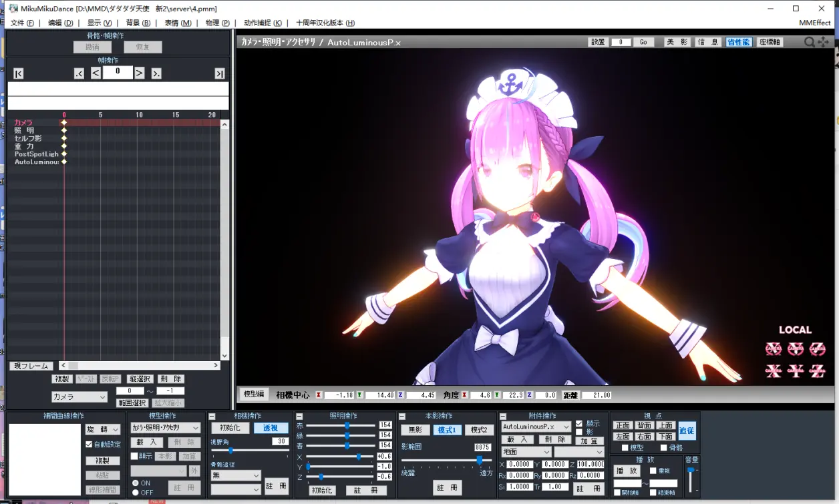Image resolution: width=839 pixels, height=504 pixels.
Task: Adjust the 赤 red light slider
Action: (x=341, y=425)
